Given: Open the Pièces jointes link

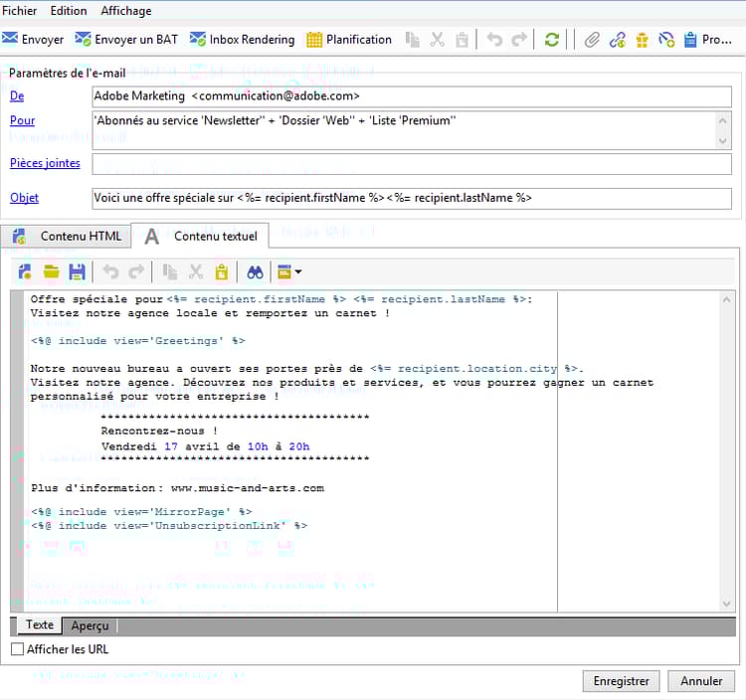Looking at the screenshot, I should [x=45, y=163].
